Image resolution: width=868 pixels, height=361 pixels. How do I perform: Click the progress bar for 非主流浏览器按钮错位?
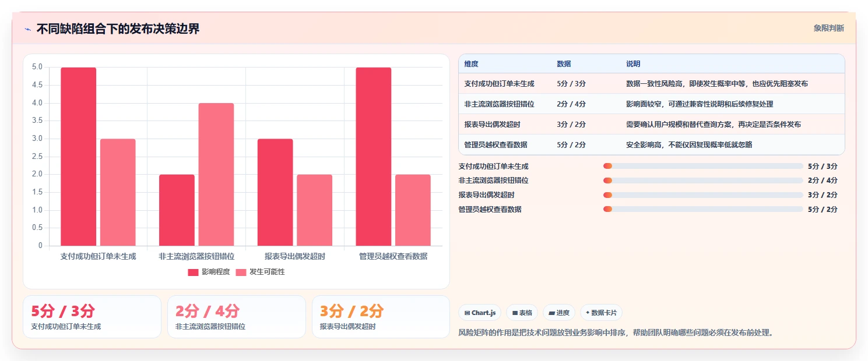703,180
